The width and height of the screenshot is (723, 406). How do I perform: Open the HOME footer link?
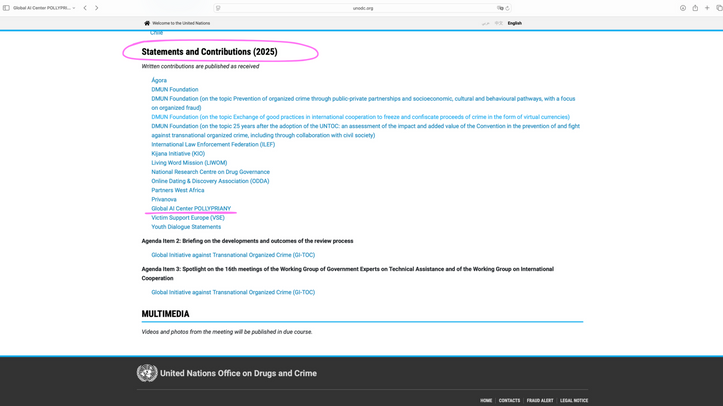486,400
